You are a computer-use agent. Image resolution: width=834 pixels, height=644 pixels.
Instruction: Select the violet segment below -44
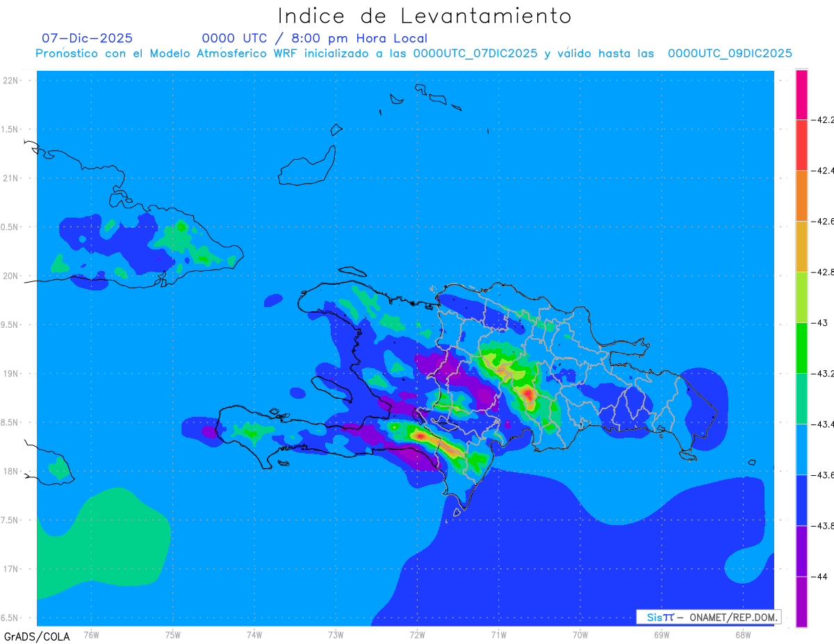[801, 601]
